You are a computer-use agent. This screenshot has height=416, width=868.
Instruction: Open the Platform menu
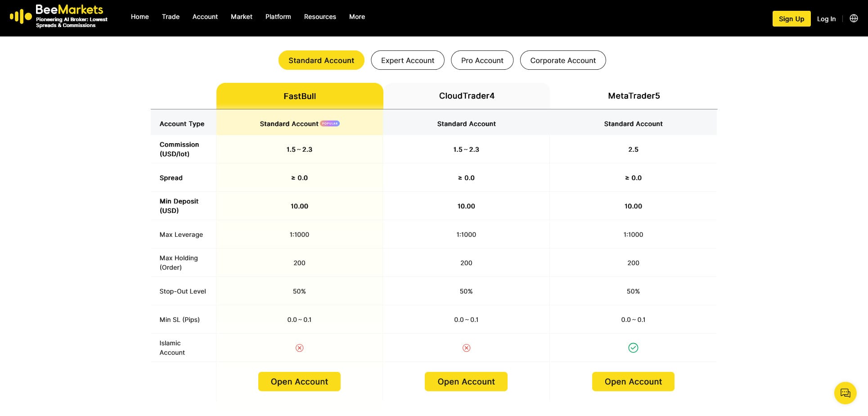pos(278,17)
